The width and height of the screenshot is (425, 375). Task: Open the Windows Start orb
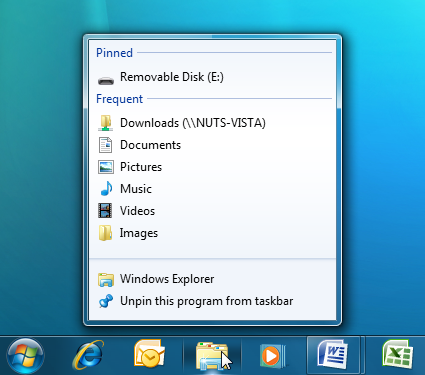coord(25,356)
